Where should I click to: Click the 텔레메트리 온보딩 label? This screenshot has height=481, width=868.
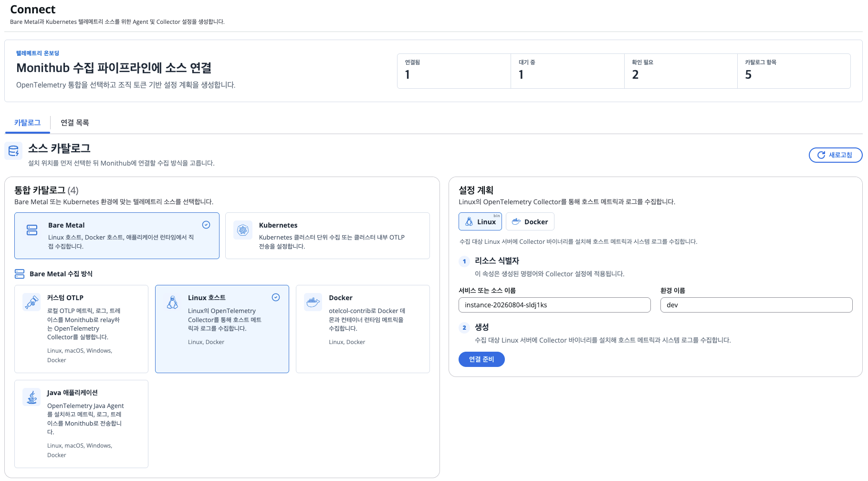(x=38, y=53)
